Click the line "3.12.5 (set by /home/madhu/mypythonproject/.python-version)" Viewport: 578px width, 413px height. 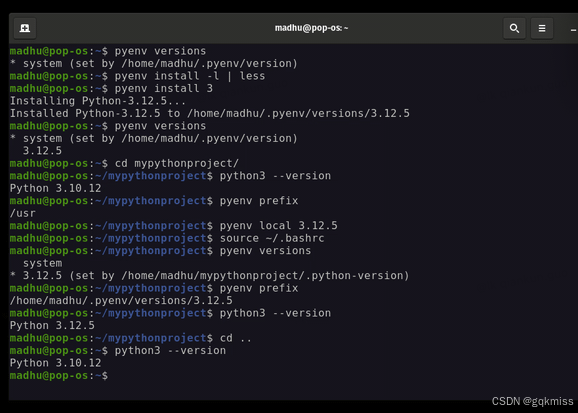point(216,275)
